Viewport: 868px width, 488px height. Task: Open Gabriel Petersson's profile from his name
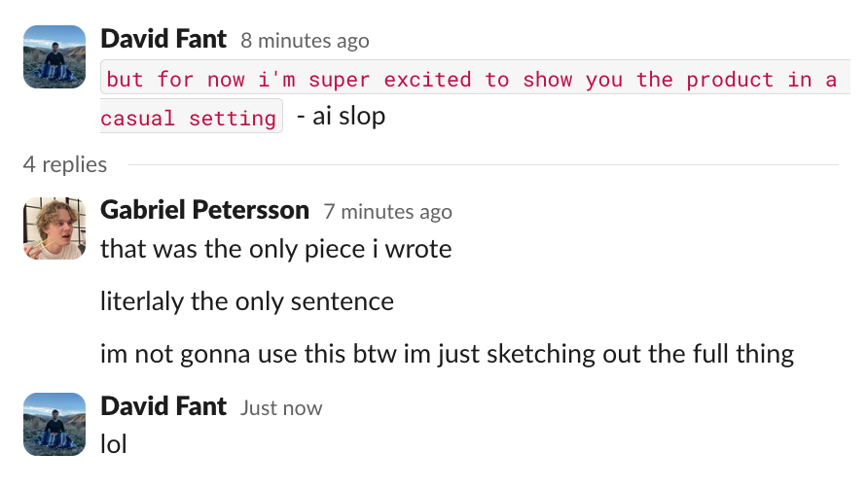(x=204, y=210)
